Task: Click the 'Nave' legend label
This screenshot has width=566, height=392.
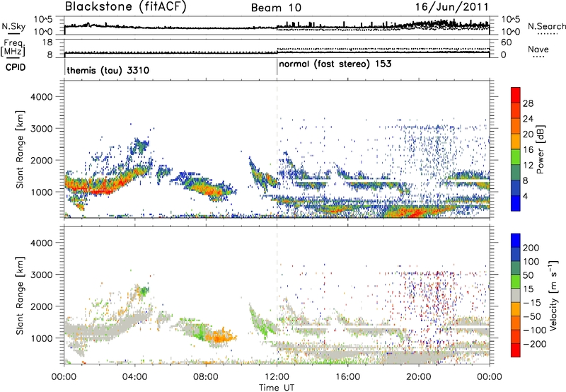Action: click(538, 50)
